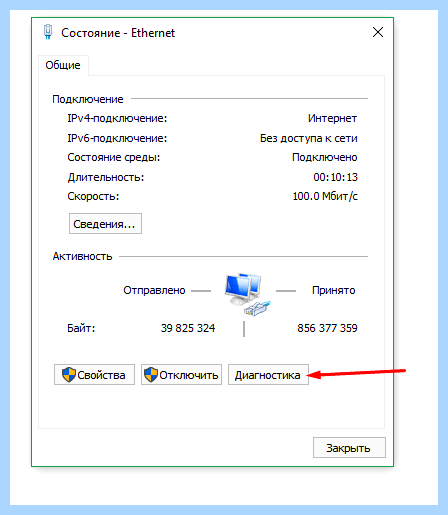This screenshot has width=448, height=515.
Task: Click the IPv4 value Интернет
Action: (332, 118)
